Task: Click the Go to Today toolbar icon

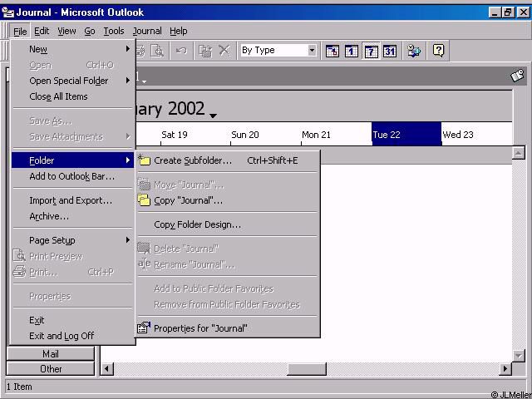Action: (x=332, y=51)
